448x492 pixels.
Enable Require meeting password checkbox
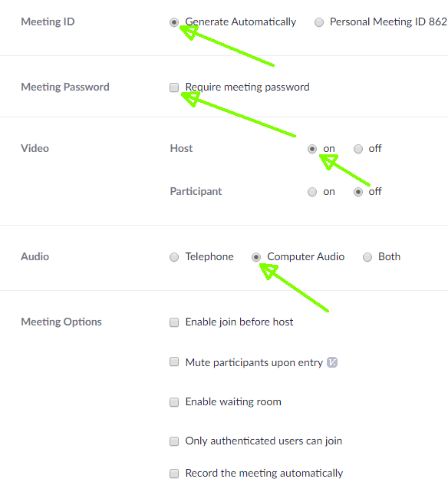(x=174, y=88)
